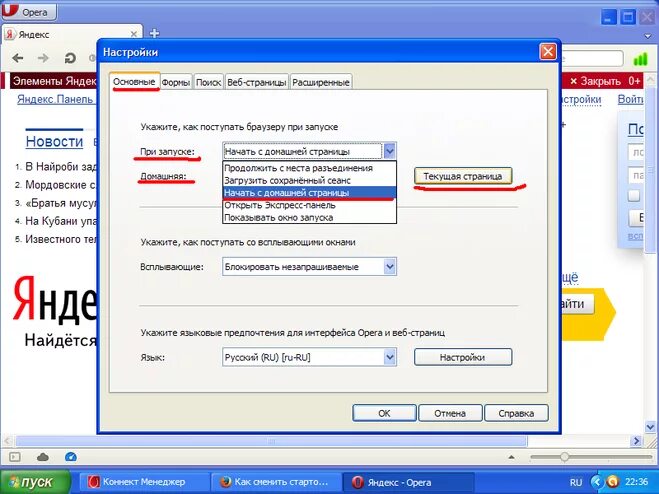The height and width of the screenshot is (494, 659).
Task: Open a new tab with plus icon
Action: coord(154,34)
